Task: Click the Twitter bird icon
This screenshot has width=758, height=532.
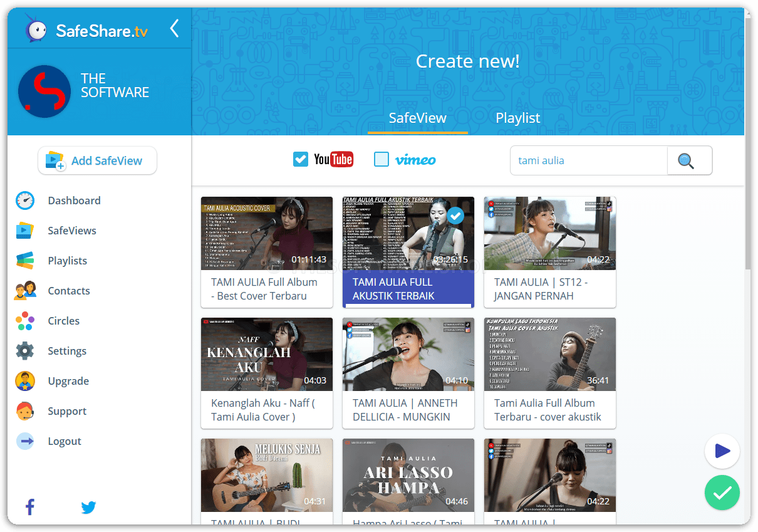Action: 88,507
